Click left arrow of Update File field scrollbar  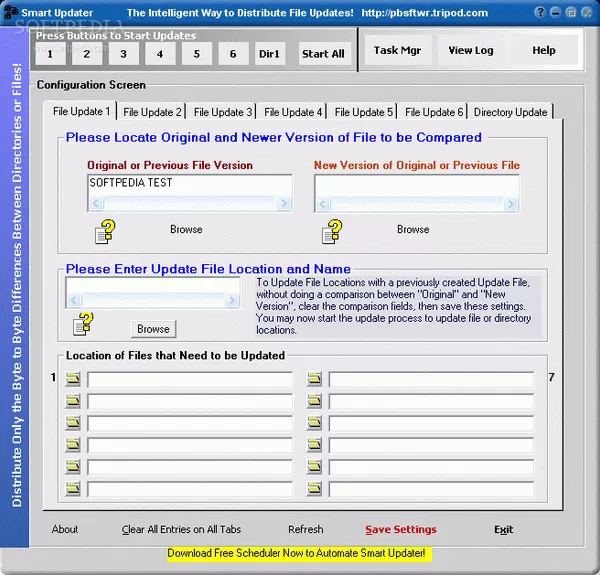point(74,300)
